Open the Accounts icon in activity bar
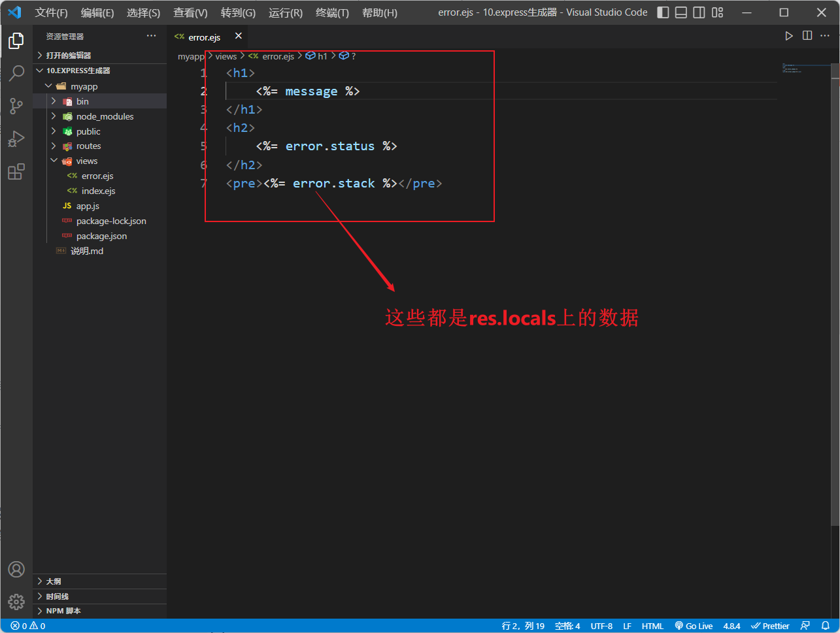Viewport: 840px width, 633px height. (x=16, y=569)
